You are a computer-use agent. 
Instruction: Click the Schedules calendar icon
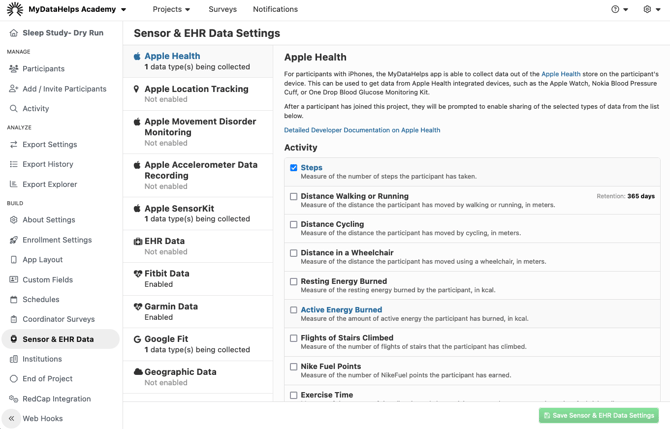pyautogui.click(x=13, y=300)
